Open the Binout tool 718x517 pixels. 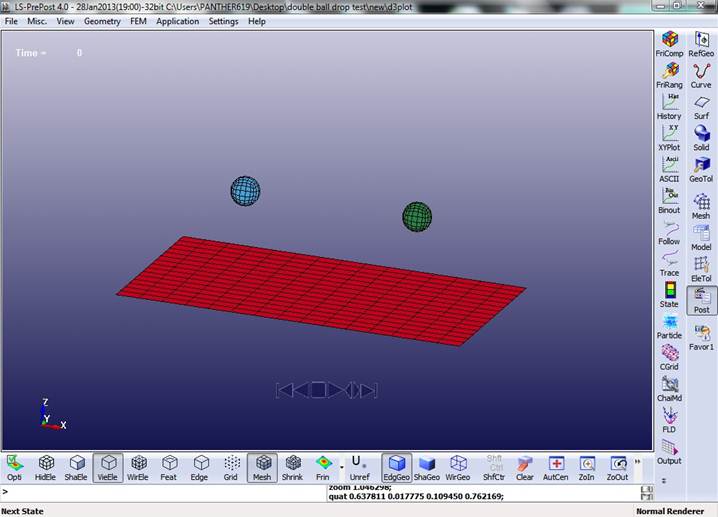(669, 201)
